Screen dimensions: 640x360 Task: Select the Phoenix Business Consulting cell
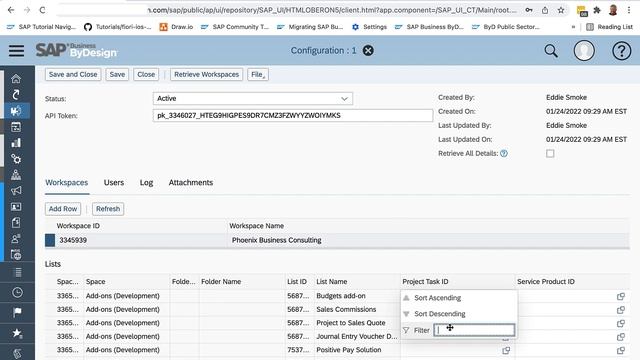click(277, 240)
